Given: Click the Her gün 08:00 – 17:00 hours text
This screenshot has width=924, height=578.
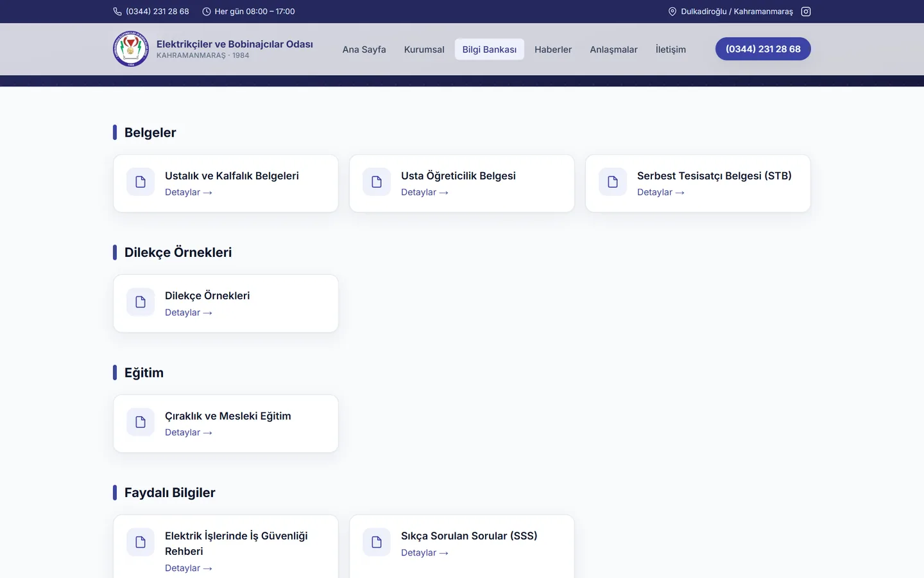Looking at the screenshot, I should 255,12.
